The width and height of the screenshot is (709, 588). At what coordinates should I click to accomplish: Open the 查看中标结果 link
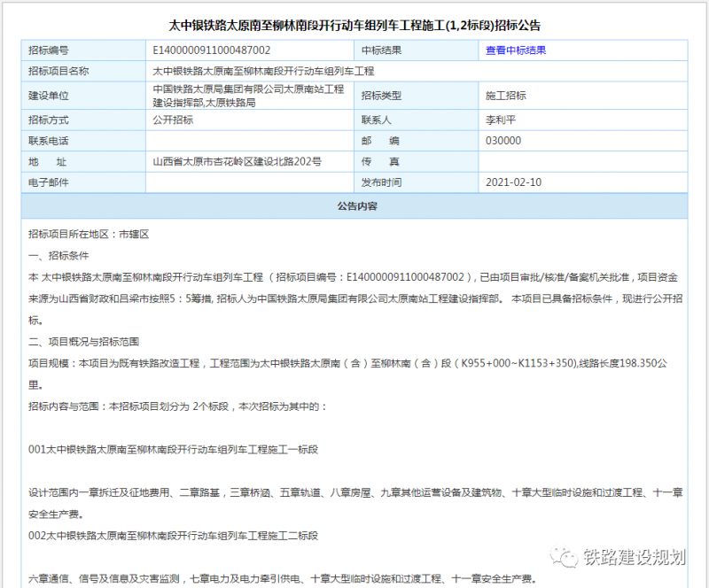pos(516,50)
